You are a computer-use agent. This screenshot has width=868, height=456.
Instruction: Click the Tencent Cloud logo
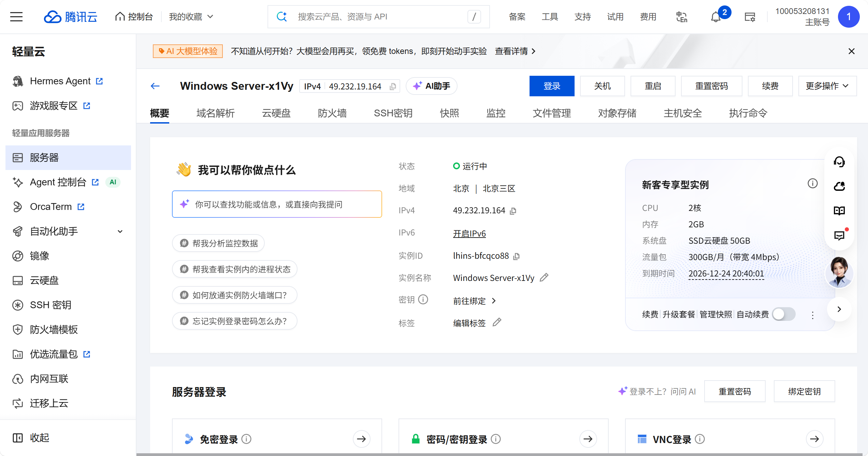(x=71, y=17)
